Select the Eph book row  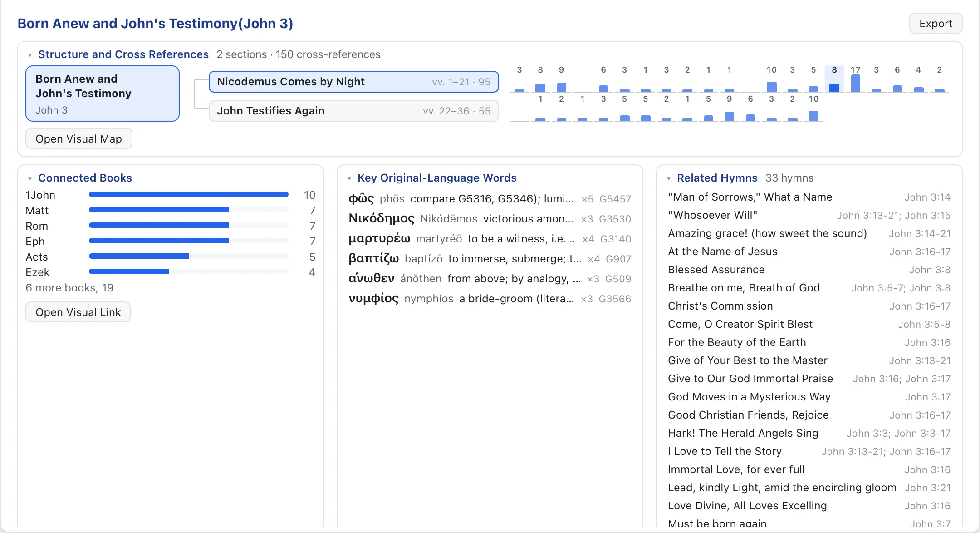coord(171,241)
